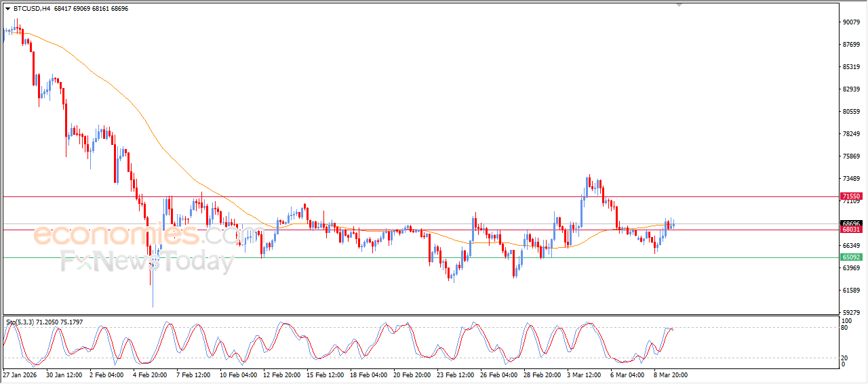This screenshot has height=384, width=868.
Task: Click the 68417 open value in chart header
Action: pos(63,9)
